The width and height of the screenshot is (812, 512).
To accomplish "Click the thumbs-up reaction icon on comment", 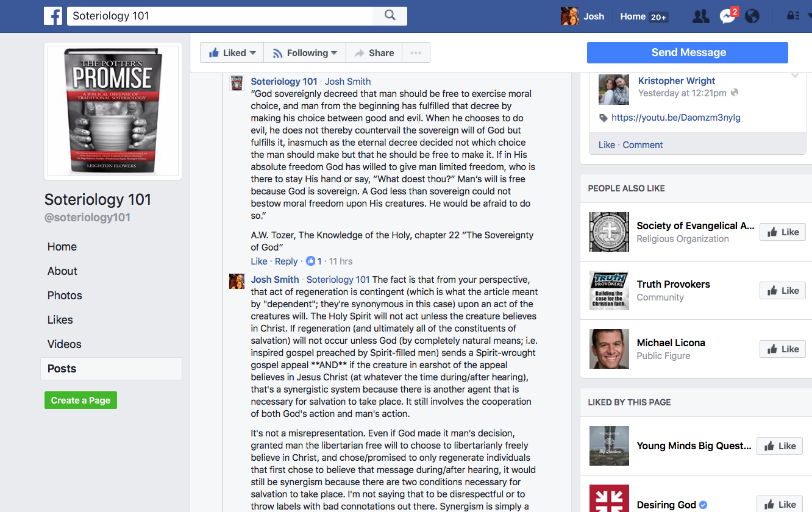I will (311, 261).
